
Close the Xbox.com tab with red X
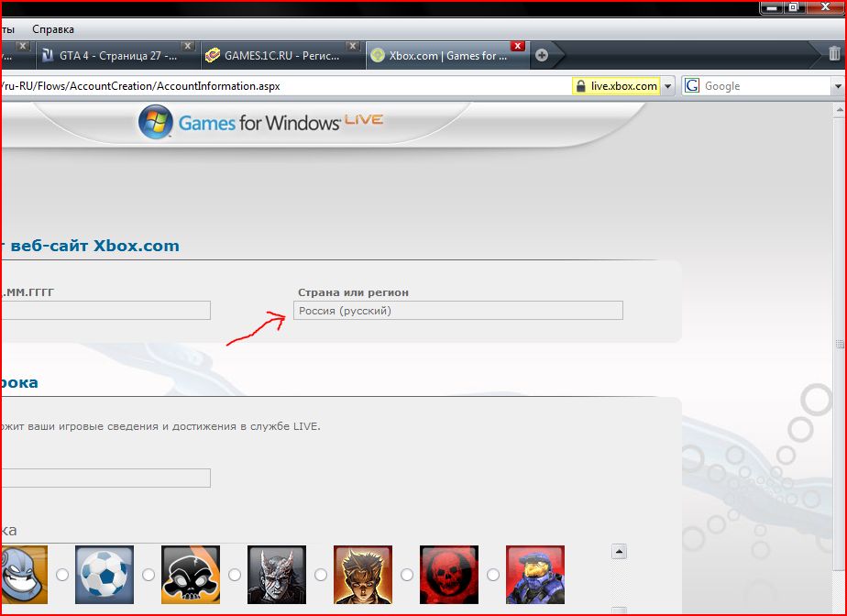tap(518, 46)
